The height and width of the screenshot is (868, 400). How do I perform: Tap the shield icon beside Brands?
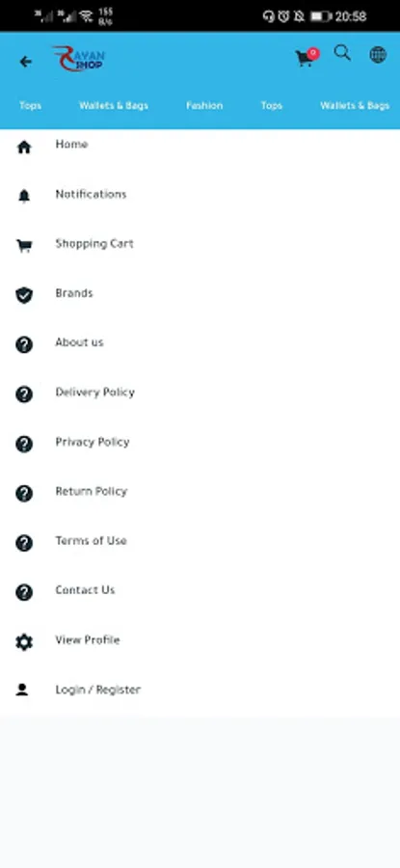[x=24, y=296]
